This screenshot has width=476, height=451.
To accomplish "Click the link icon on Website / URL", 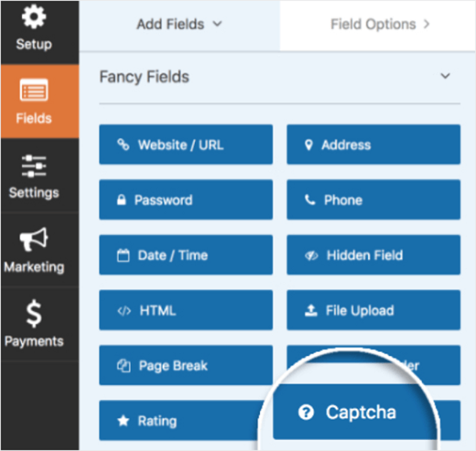I will [124, 145].
